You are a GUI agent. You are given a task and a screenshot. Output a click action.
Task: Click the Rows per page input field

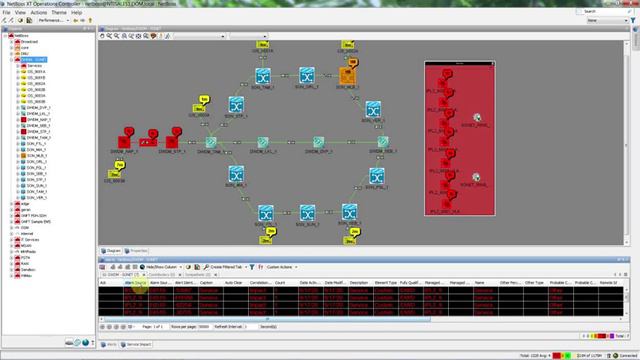[x=203, y=327]
